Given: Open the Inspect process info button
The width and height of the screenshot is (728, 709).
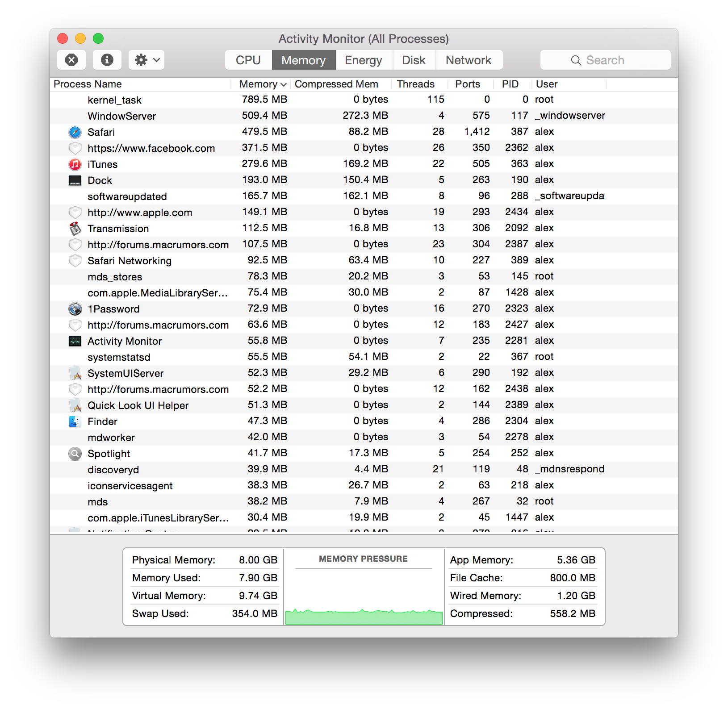Looking at the screenshot, I should pos(107,60).
